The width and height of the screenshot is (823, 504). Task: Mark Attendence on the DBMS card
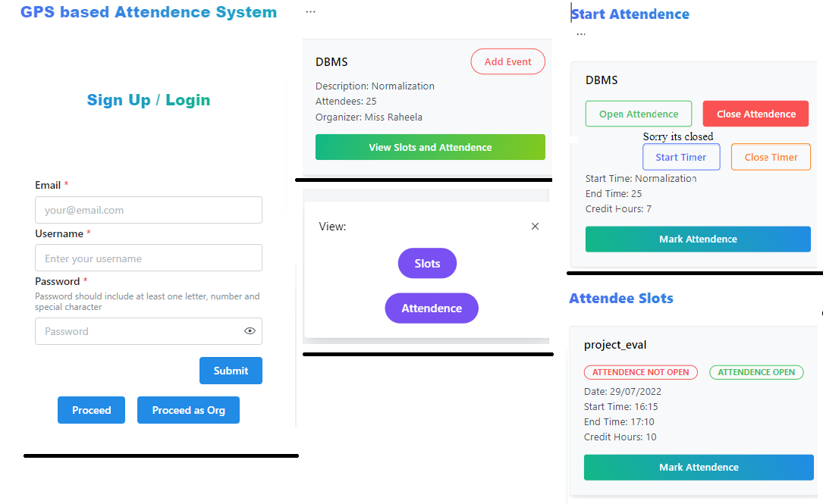coord(698,239)
